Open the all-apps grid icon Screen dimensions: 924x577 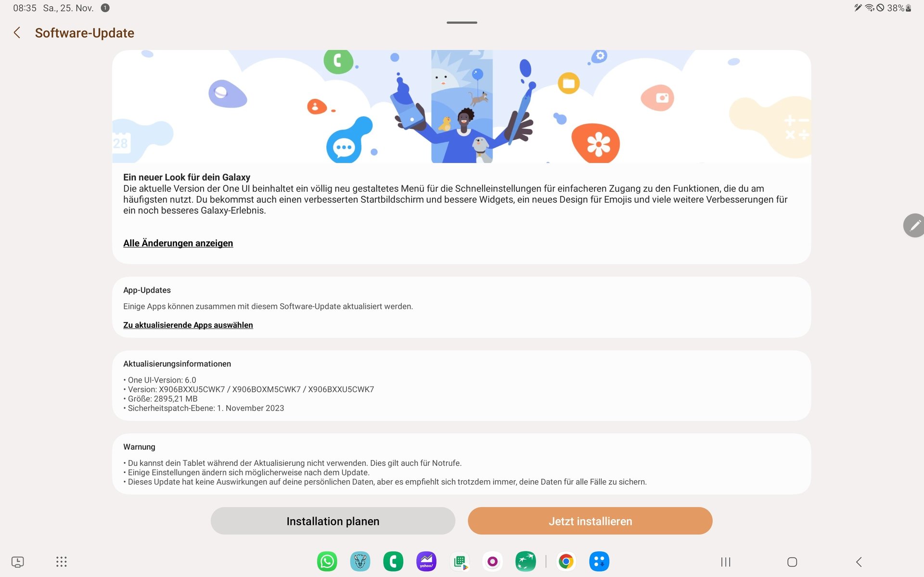point(61,562)
